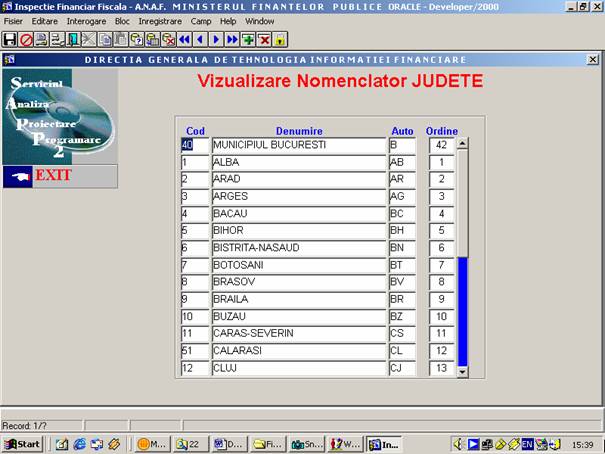Screen dimensions: 605x454
Task: Open the Windows Start menu
Action: point(23,443)
